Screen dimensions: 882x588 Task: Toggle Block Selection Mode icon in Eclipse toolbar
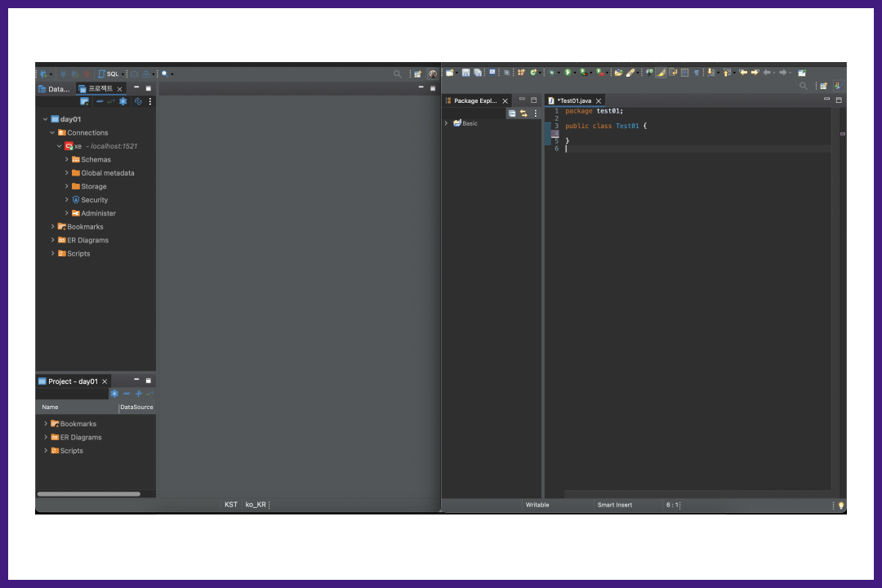click(x=684, y=73)
